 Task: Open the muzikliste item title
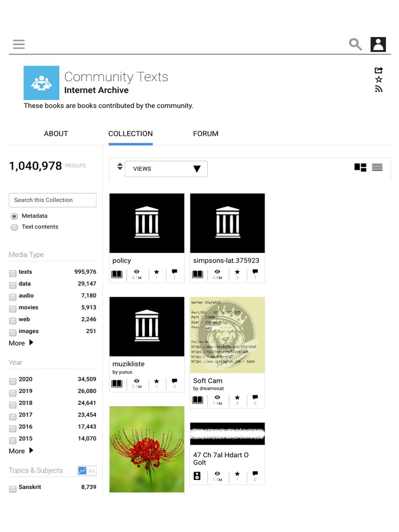click(x=128, y=364)
